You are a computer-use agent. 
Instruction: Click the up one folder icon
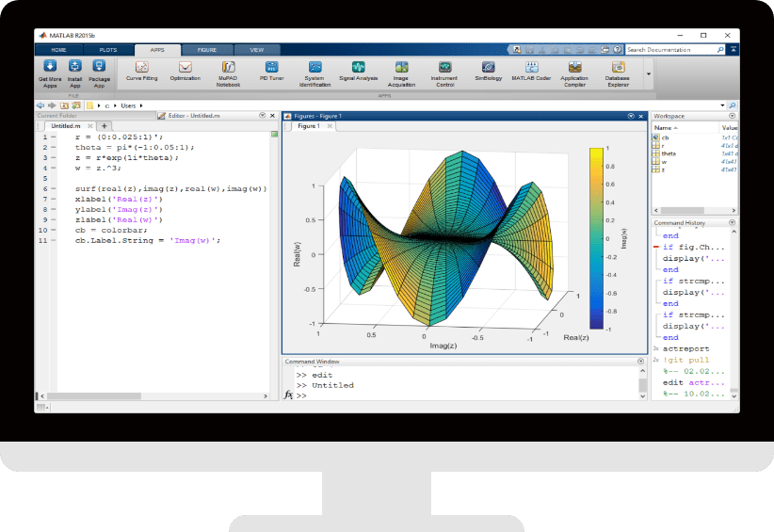tap(64, 105)
